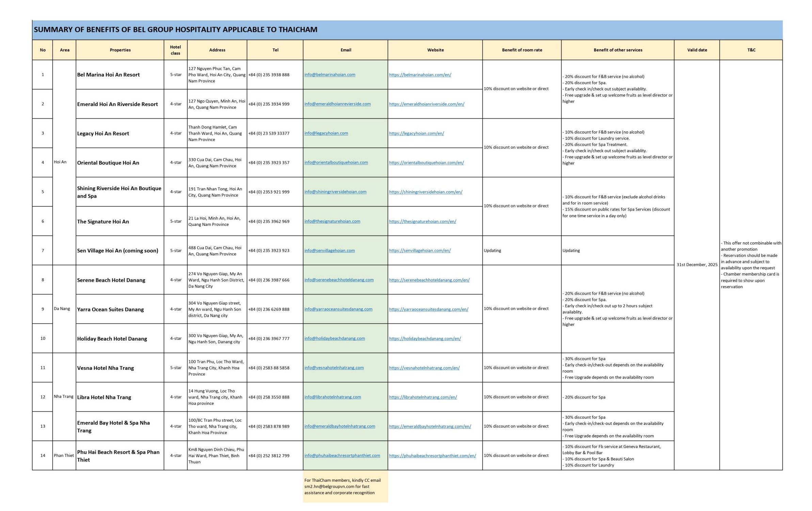Select the Bel Marina Hoi An Resort cell
Image resolution: width=812 pixels, height=511 pixels.
coord(120,75)
